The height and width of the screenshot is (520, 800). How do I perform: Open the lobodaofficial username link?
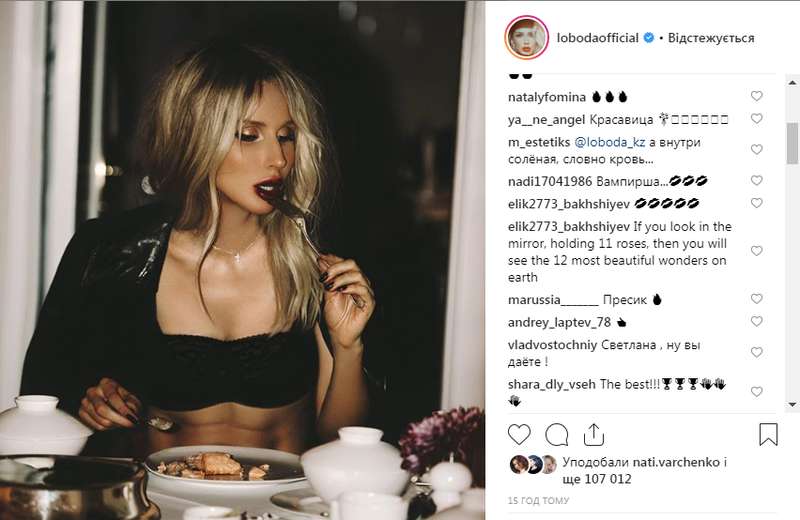click(597, 38)
